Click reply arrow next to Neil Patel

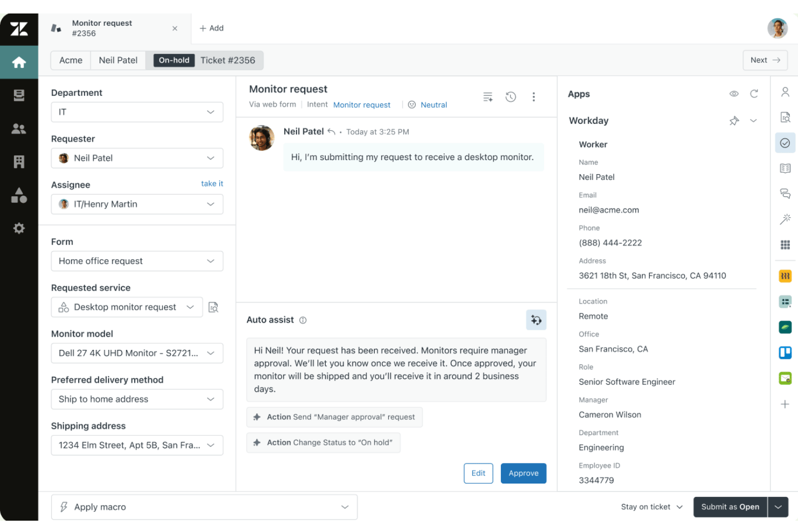(x=332, y=132)
